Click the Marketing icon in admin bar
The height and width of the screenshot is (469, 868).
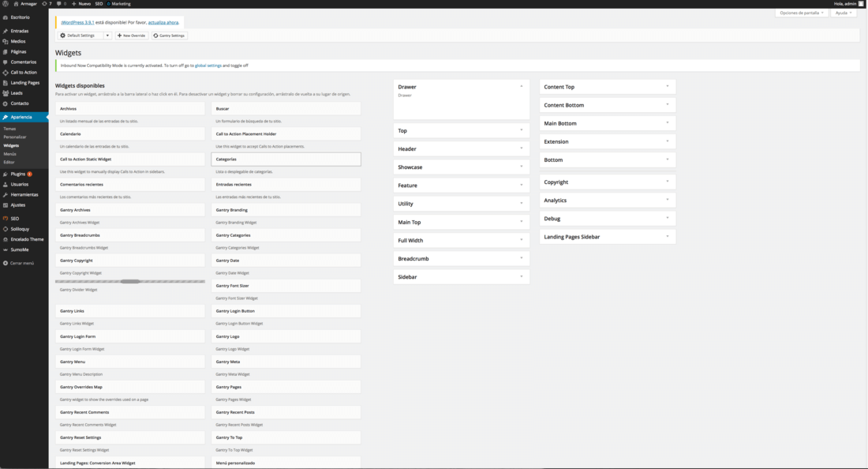pos(109,3)
